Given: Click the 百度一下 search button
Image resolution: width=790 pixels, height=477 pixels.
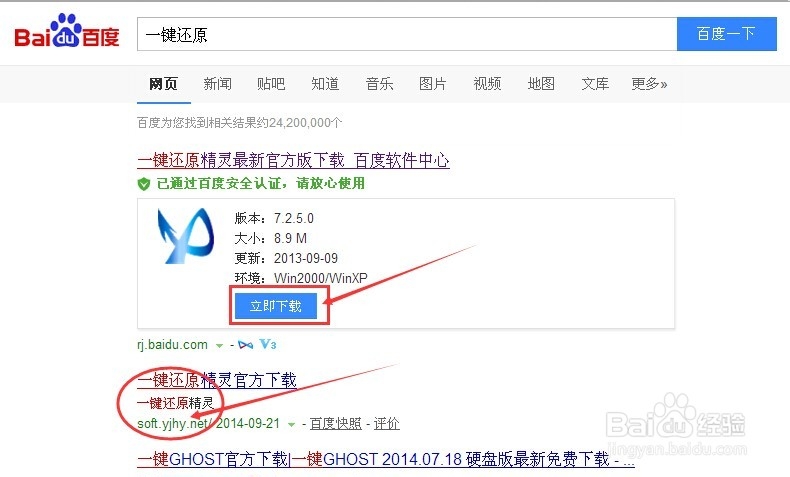Looking at the screenshot, I should pos(727,34).
